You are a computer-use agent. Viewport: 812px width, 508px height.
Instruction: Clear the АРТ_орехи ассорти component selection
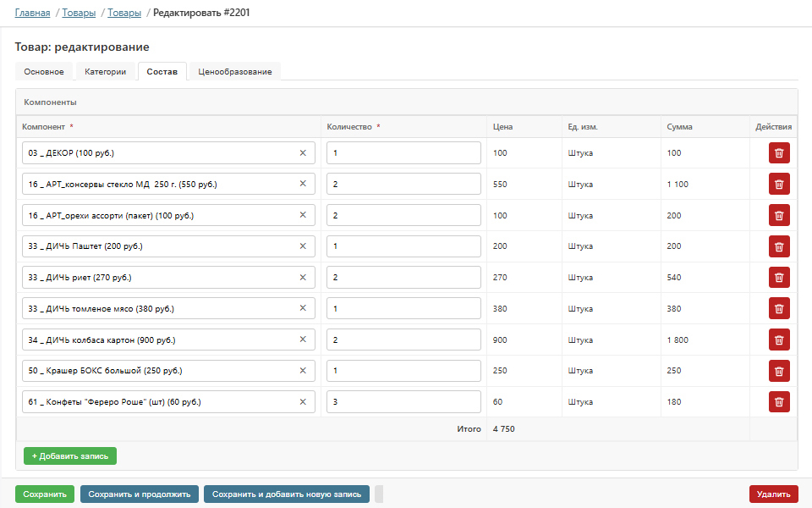point(303,215)
